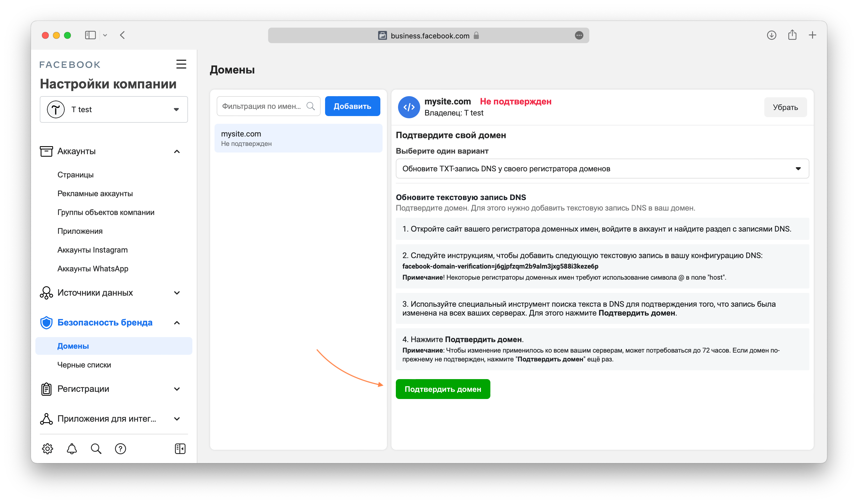Click the settings gear icon in sidebar footer
This screenshot has width=858, height=504.
48,448
